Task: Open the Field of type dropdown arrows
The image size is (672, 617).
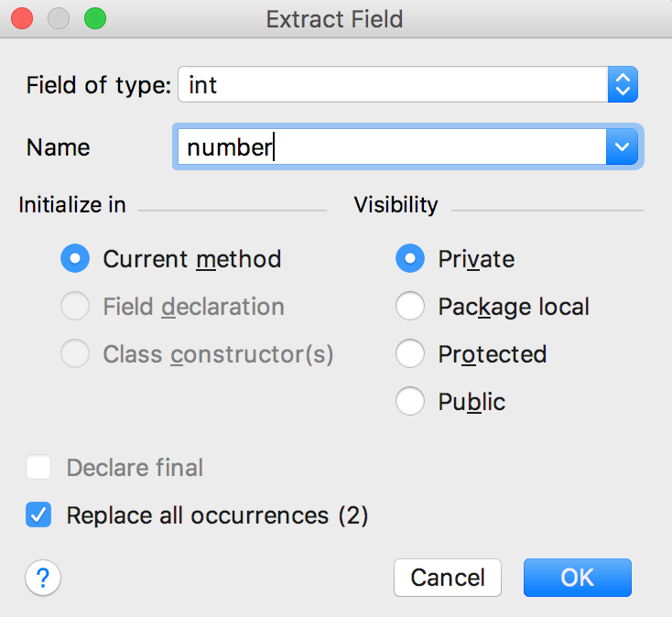Action: (623, 84)
